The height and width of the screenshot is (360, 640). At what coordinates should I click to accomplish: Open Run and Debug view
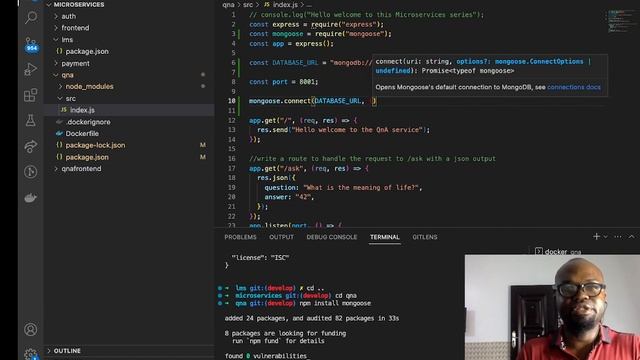pyautogui.click(x=31, y=69)
